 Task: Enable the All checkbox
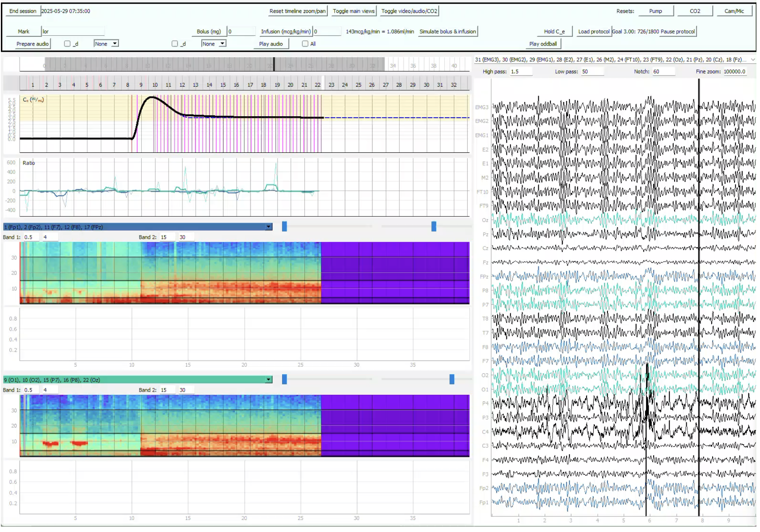pyautogui.click(x=305, y=44)
